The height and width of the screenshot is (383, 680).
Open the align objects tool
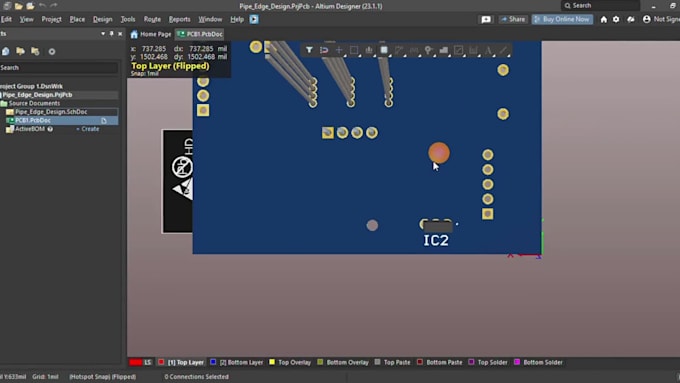[369, 50]
